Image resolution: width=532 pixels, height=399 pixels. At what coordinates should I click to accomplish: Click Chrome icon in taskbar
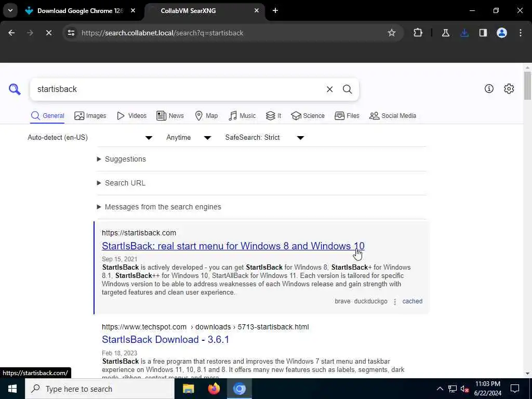pos(239,389)
